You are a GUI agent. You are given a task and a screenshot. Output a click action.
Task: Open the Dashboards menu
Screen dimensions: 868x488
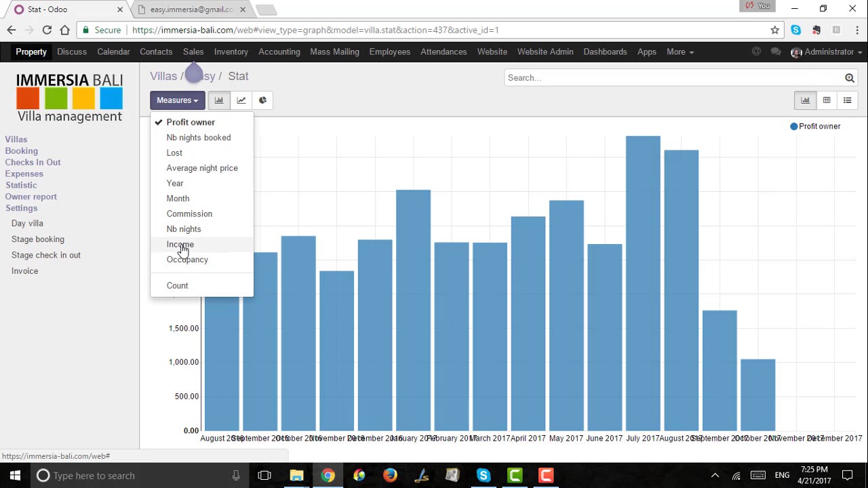pyautogui.click(x=605, y=52)
